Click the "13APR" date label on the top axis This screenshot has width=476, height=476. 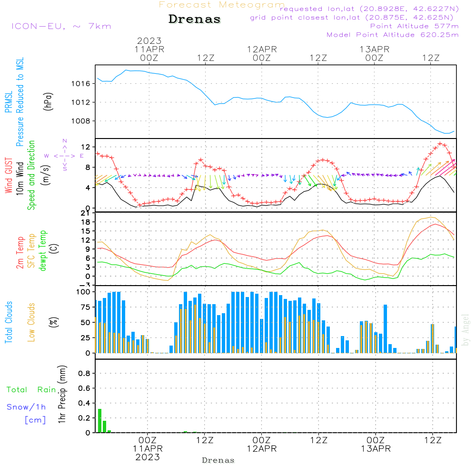pyautogui.click(x=374, y=49)
